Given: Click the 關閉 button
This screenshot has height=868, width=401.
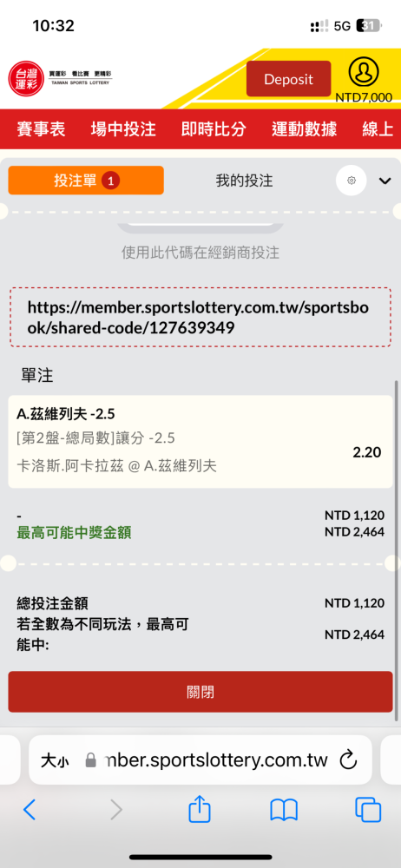Looking at the screenshot, I should pyautogui.click(x=200, y=692).
